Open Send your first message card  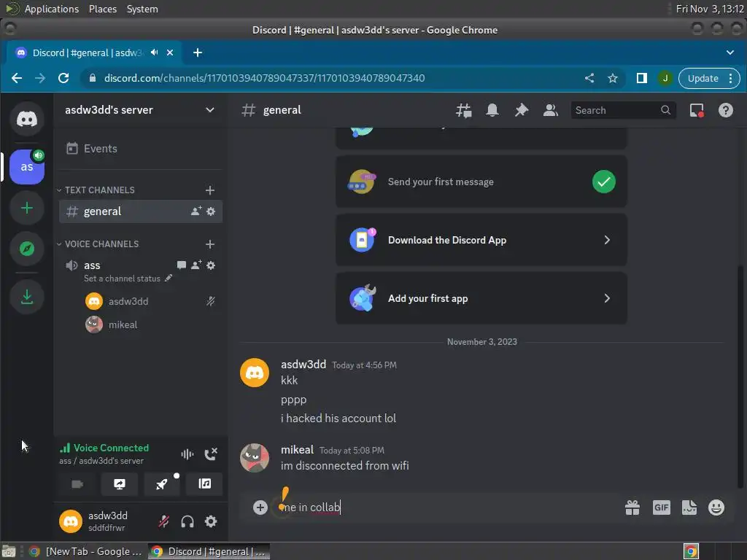coord(481,182)
